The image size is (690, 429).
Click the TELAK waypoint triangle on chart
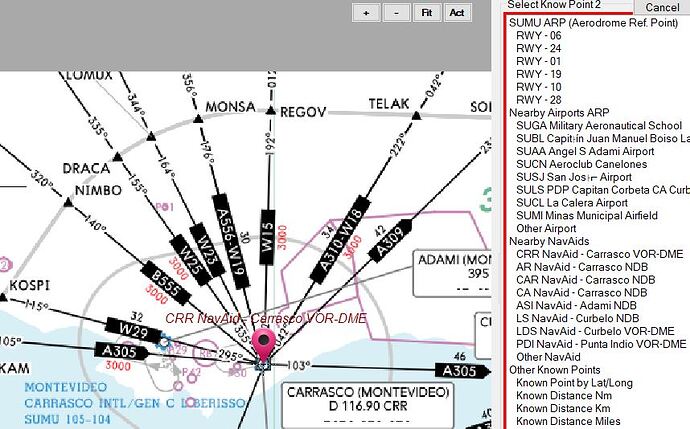pyautogui.click(x=416, y=116)
